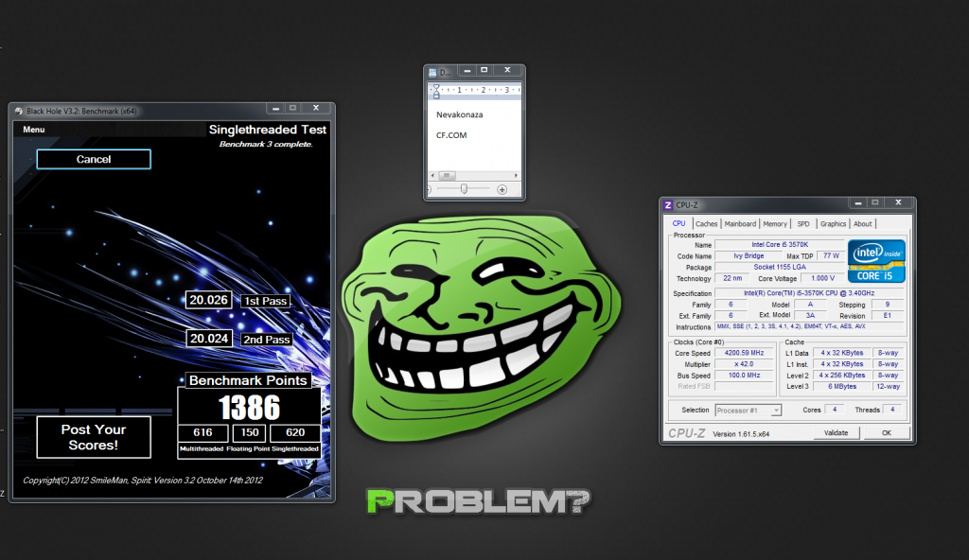Image resolution: width=969 pixels, height=560 pixels.
Task: Click the Intel Core i5 logo badge
Action: click(x=876, y=261)
